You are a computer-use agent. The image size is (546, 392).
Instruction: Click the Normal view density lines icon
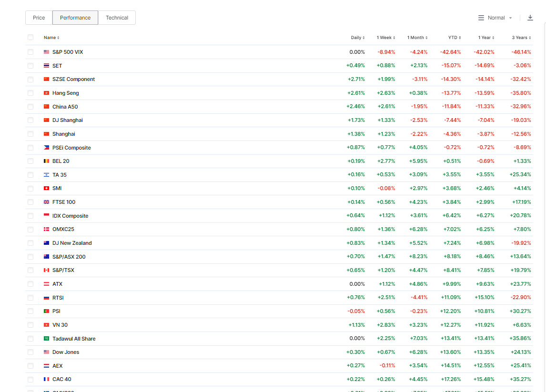pos(481,18)
